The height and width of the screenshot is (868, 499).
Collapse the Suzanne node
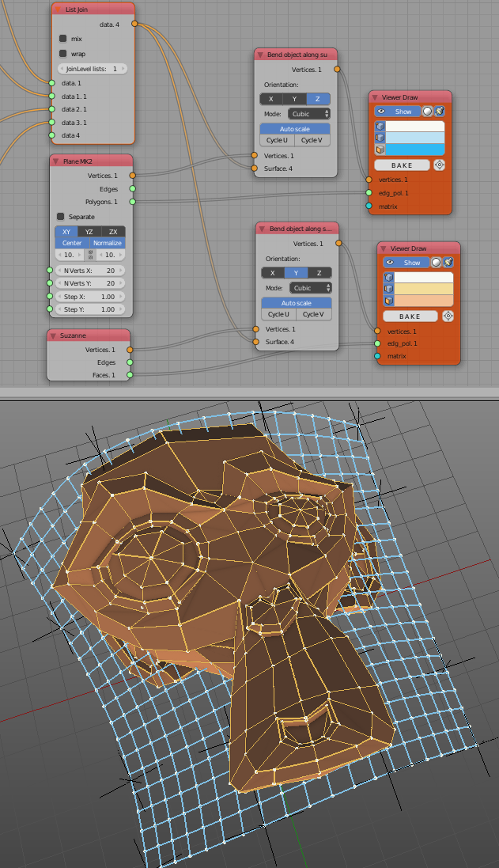coord(52,335)
